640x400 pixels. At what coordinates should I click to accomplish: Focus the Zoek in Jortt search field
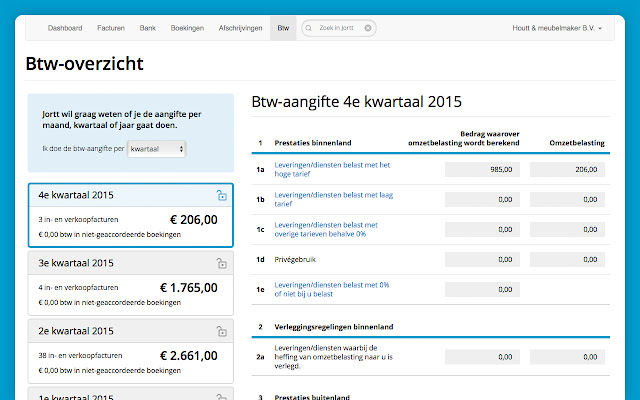[x=337, y=28]
